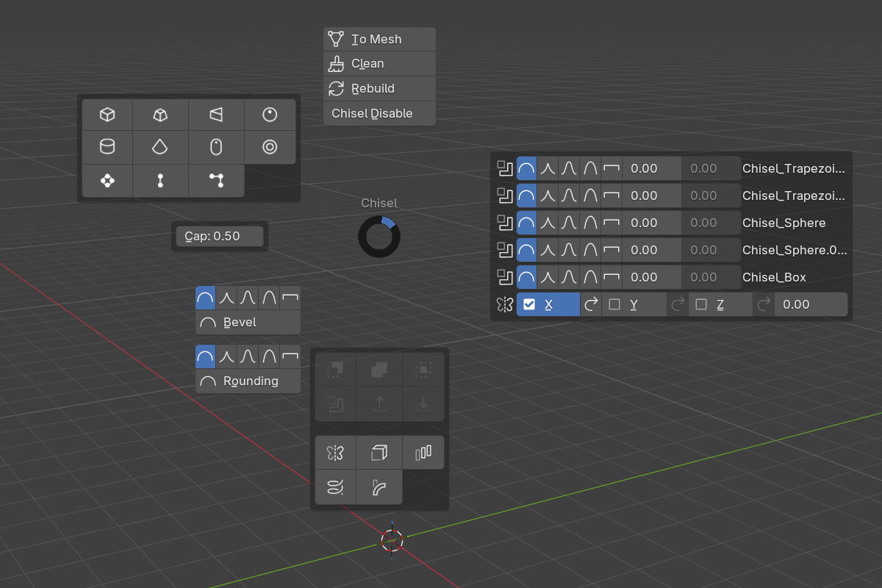Viewport: 882px width, 588px height.
Task: Click the redo arrow beside X mirror checkbox
Action: point(590,304)
